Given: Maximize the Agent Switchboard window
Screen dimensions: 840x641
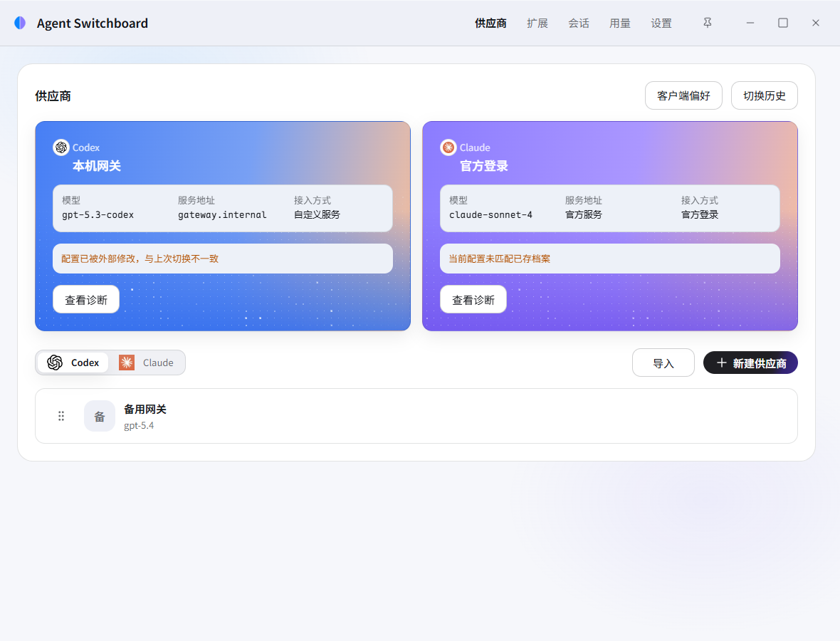Looking at the screenshot, I should [782, 23].
